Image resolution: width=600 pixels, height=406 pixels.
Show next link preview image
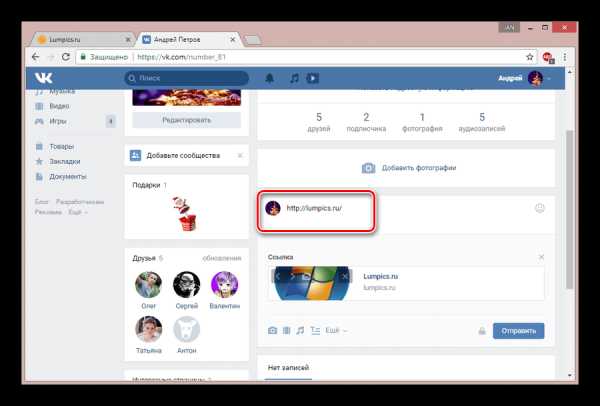click(293, 276)
